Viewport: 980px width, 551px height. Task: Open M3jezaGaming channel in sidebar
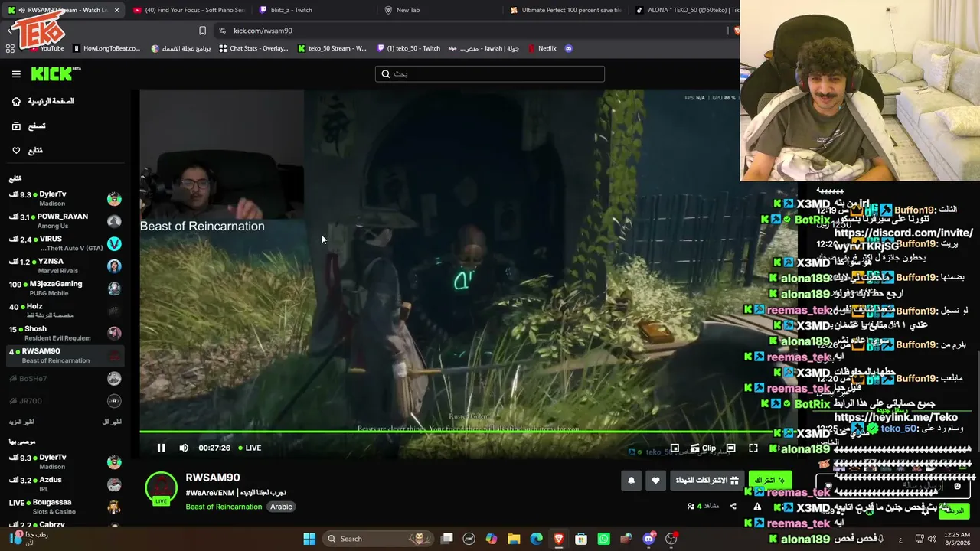click(x=66, y=289)
